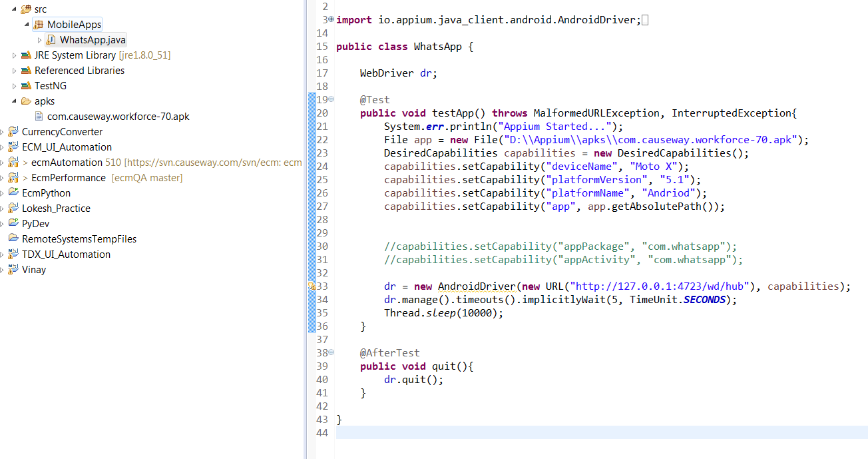868x459 pixels.
Task: Click the EcmPython project icon
Action: pyautogui.click(x=13, y=193)
